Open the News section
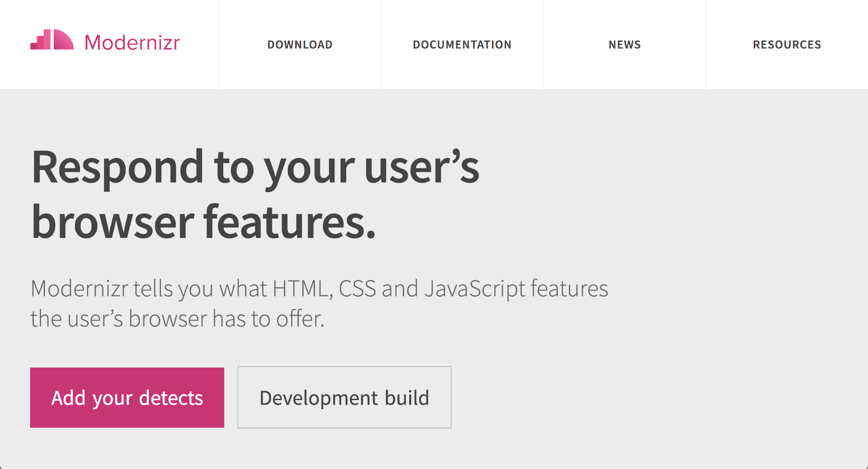868x469 pixels. point(624,44)
